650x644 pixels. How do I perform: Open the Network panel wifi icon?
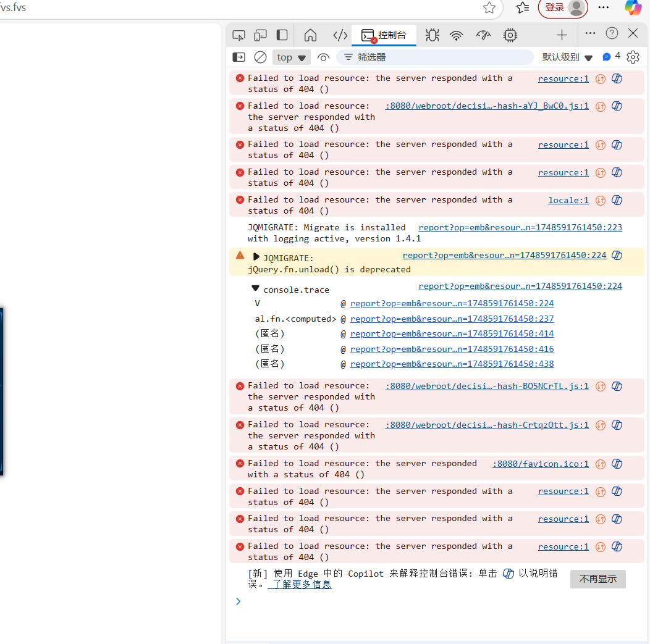tap(457, 35)
